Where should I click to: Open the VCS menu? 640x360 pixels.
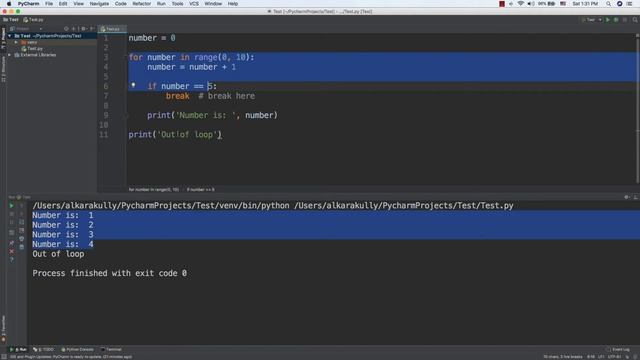click(194, 4)
